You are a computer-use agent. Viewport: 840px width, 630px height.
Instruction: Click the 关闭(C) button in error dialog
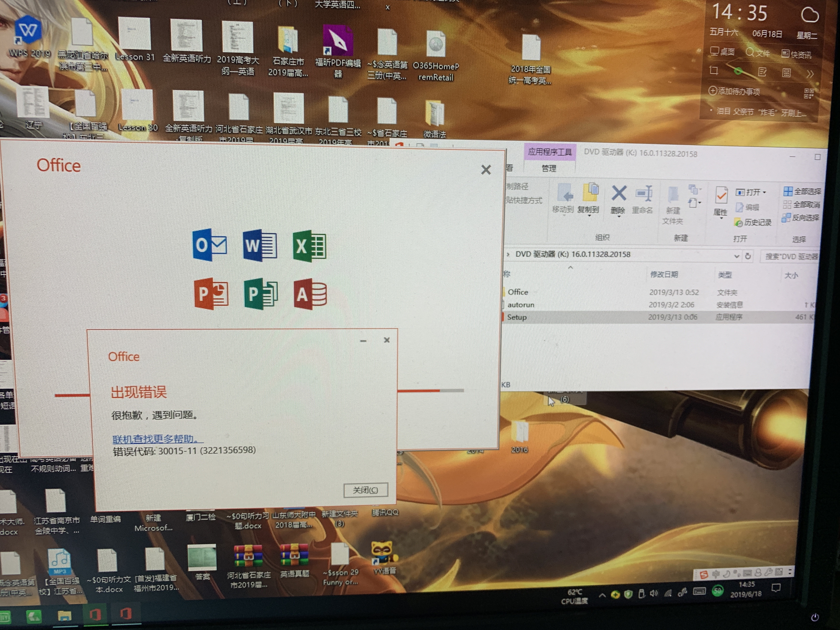366,490
